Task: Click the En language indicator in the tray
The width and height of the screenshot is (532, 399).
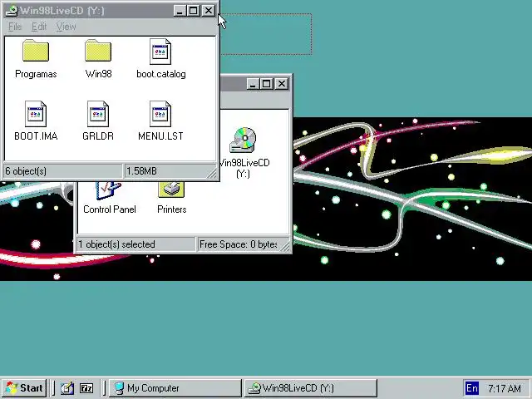Action: 472,388
